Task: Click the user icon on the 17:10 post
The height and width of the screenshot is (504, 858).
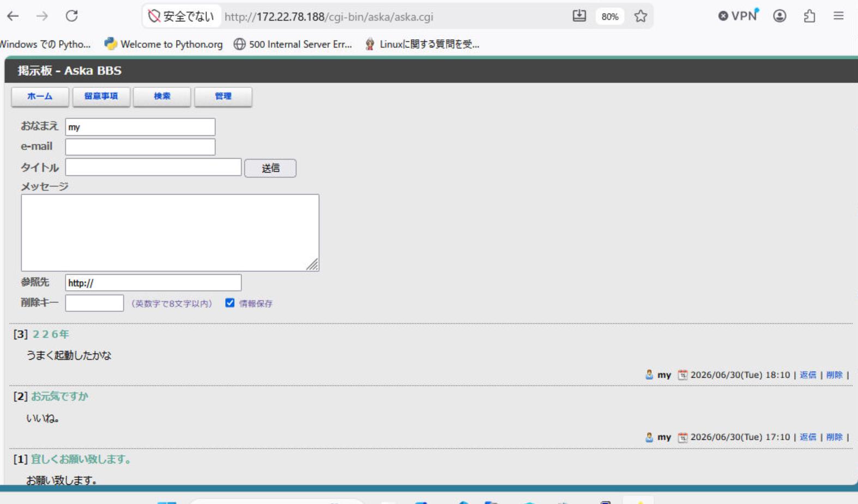Action: (x=649, y=437)
